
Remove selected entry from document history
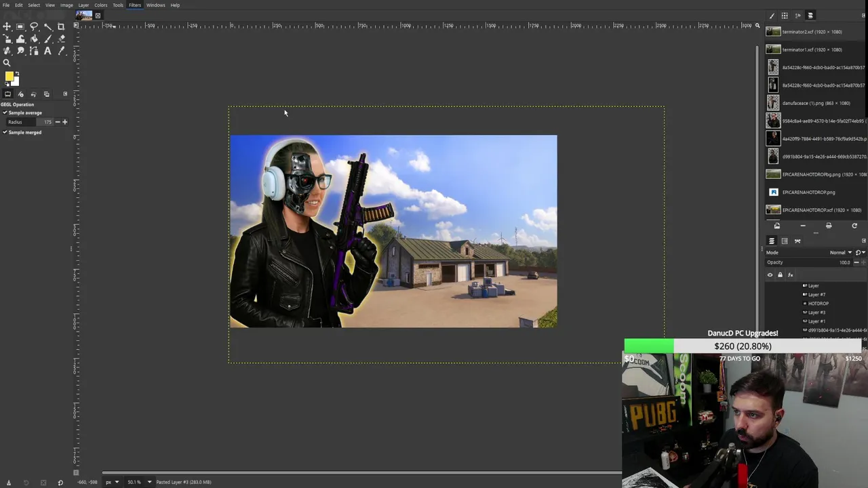pos(803,226)
